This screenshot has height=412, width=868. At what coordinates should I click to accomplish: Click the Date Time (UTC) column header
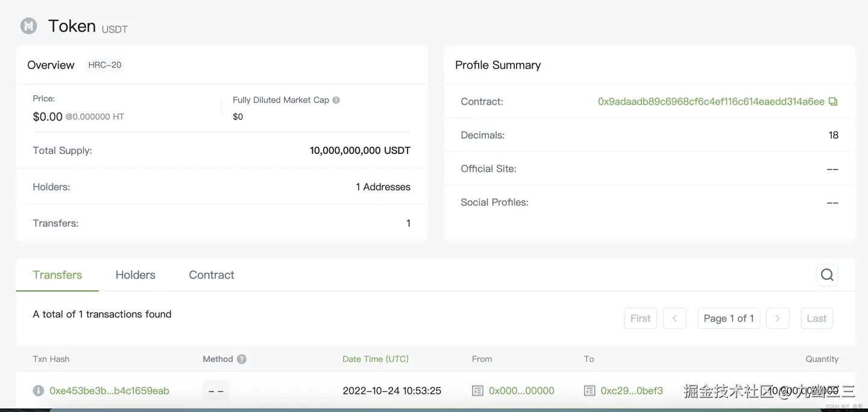tap(376, 359)
